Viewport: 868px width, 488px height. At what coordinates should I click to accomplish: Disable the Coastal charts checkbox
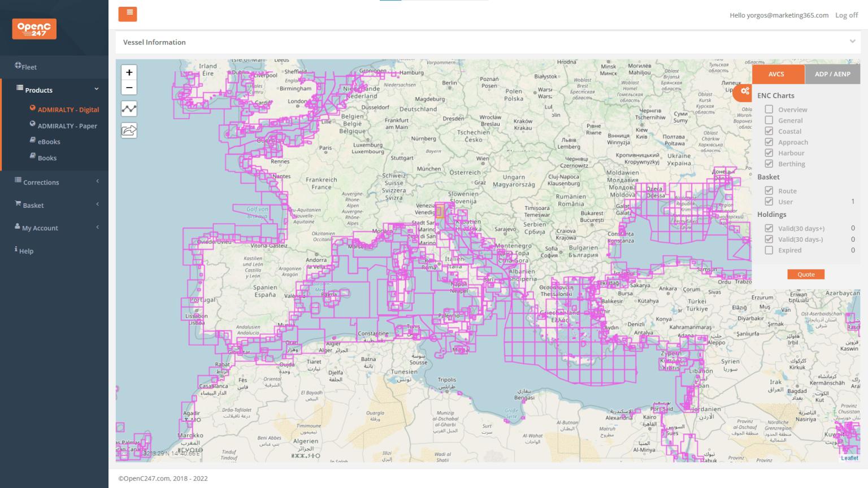click(769, 131)
